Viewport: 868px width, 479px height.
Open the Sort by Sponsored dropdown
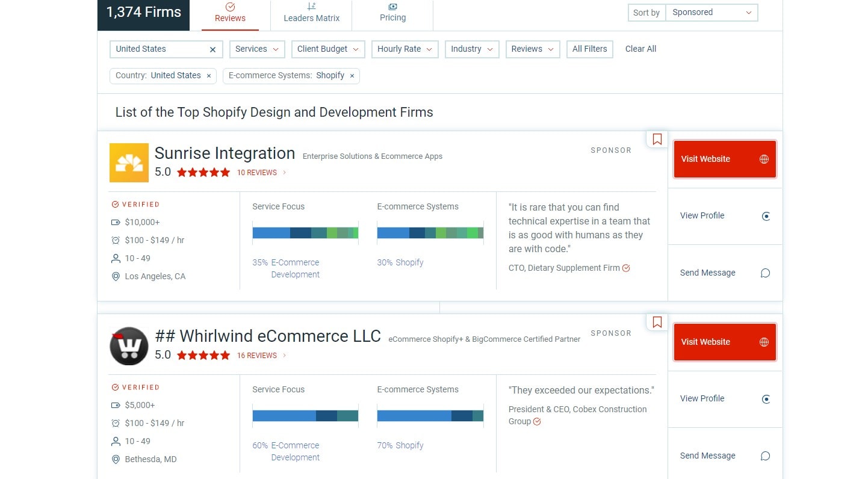click(x=711, y=13)
